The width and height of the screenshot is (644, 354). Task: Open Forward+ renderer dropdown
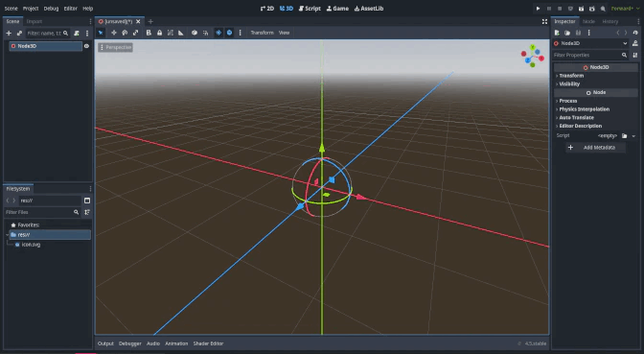coord(625,9)
